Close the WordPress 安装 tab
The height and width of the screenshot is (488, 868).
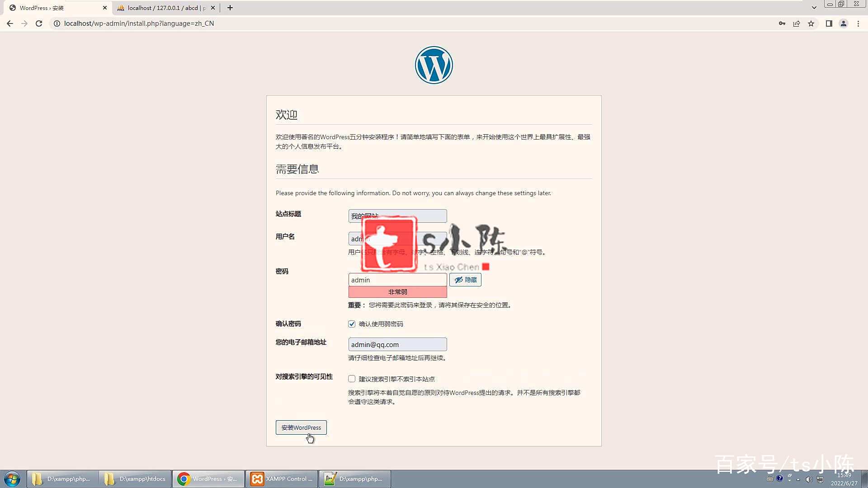pyautogui.click(x=105, y=8)
